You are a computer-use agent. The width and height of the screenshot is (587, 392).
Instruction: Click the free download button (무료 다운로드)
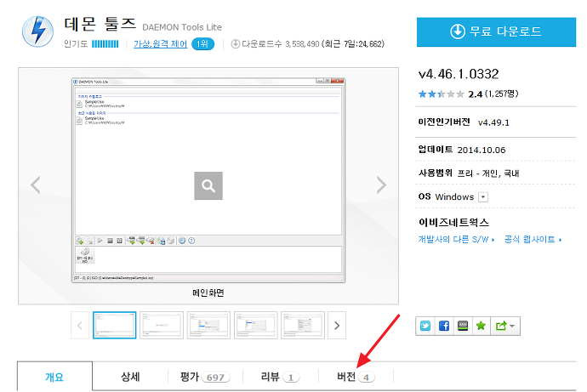(x=496, y=31)
